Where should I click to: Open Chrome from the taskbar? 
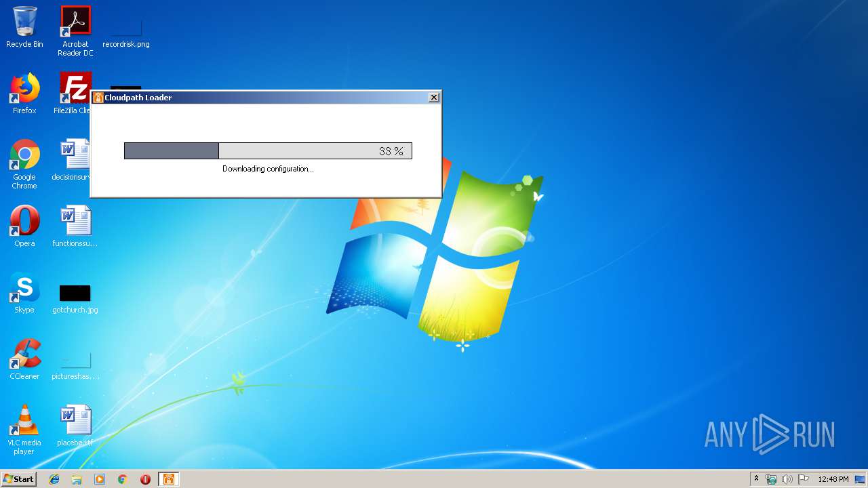coord(123,479)
